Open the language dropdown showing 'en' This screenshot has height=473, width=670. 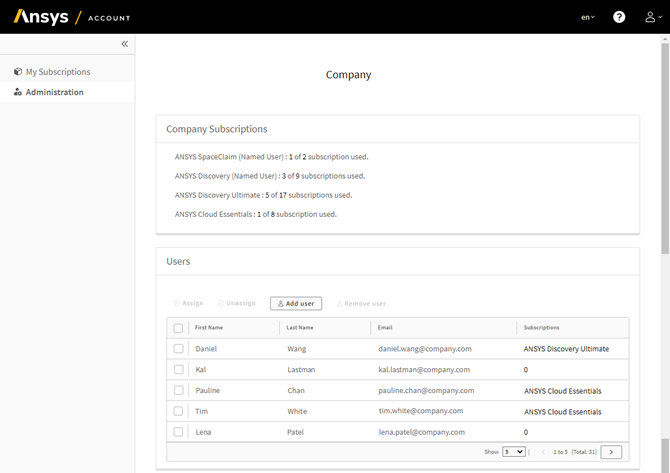pyautogui.click(x=588, y=17)
